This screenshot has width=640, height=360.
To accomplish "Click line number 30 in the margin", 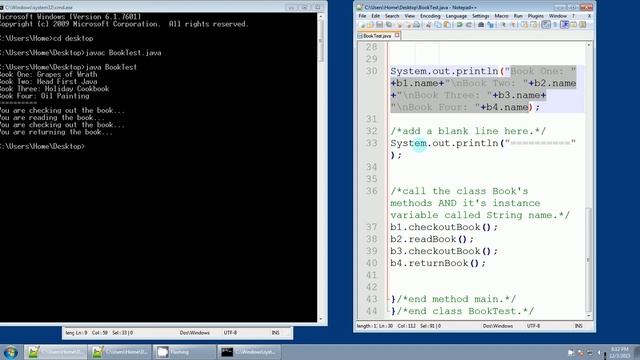I will tap(371, 71).
